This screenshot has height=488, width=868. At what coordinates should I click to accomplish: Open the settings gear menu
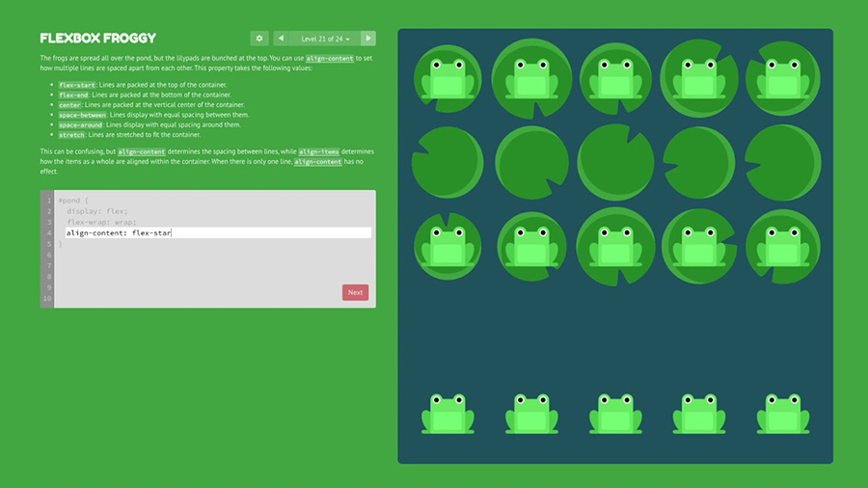click(x=259, y=39)
